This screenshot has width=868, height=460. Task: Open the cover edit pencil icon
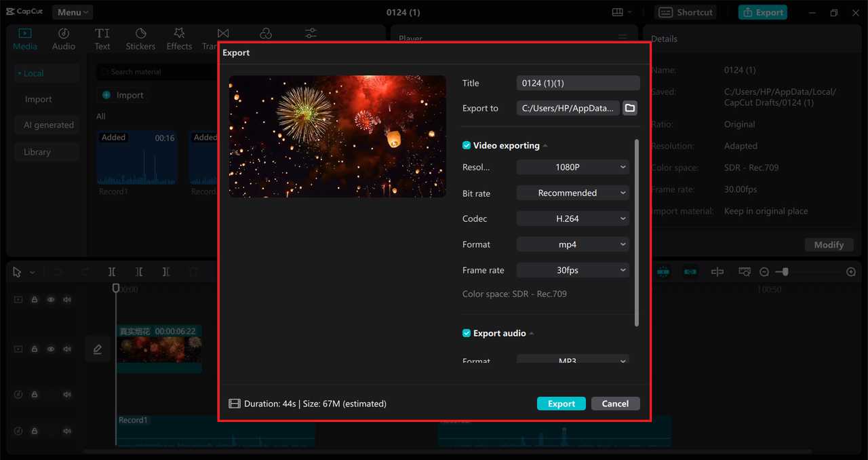[x=98, y=349]
